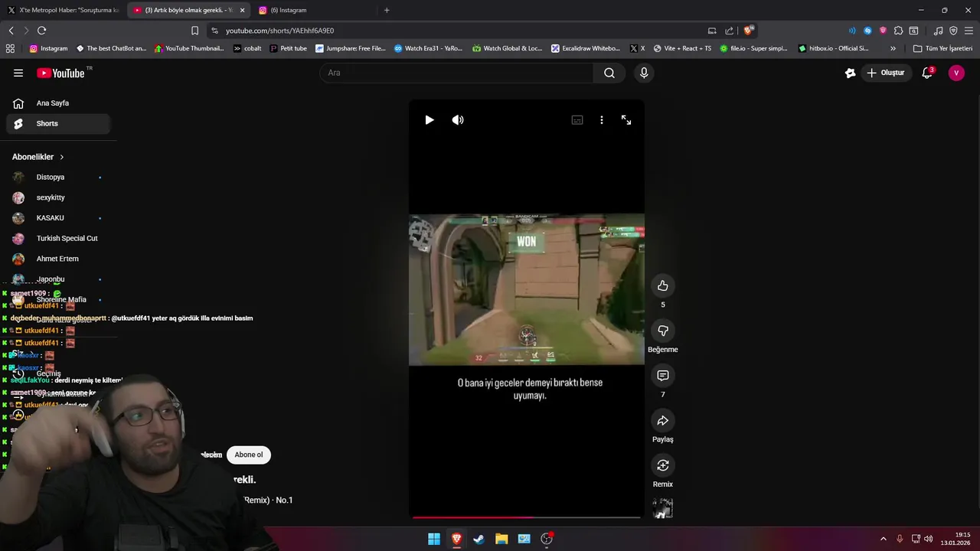Seek using the red Shorts progress bar
The image size is (980, 551).
point(526,517)
